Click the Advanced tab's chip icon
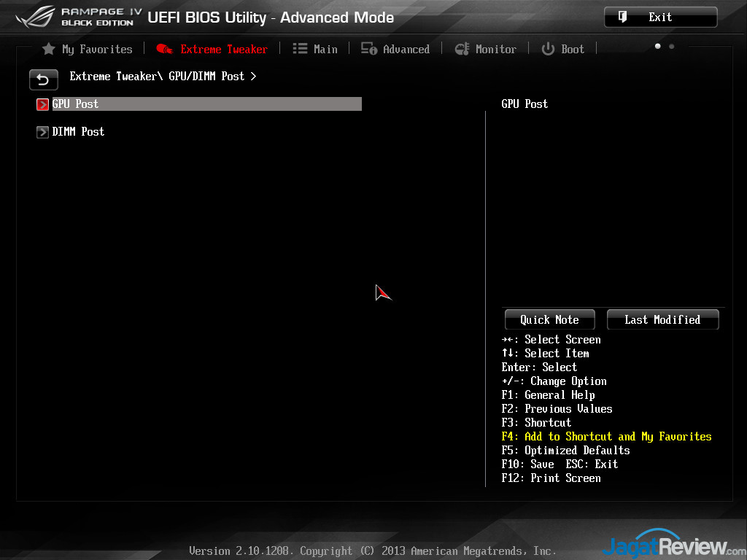This screenshot has height=560, width=747. (x=368, y=49)
